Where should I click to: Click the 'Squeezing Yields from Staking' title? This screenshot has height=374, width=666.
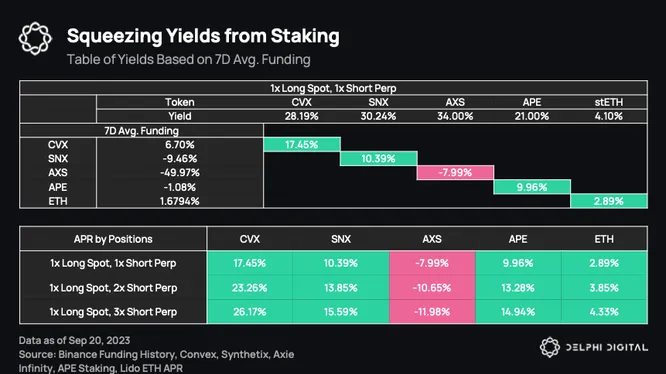coord(203,36)
